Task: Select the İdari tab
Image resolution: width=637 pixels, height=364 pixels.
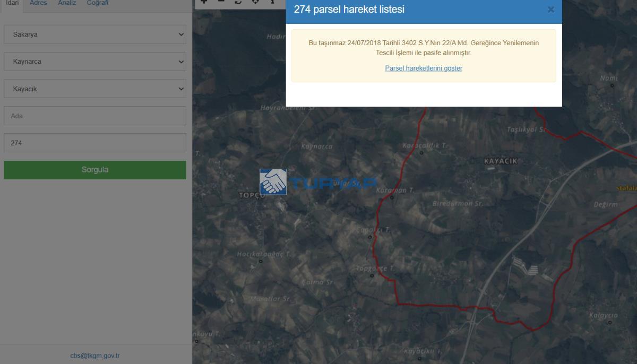Action: click(x=12, y=3)
